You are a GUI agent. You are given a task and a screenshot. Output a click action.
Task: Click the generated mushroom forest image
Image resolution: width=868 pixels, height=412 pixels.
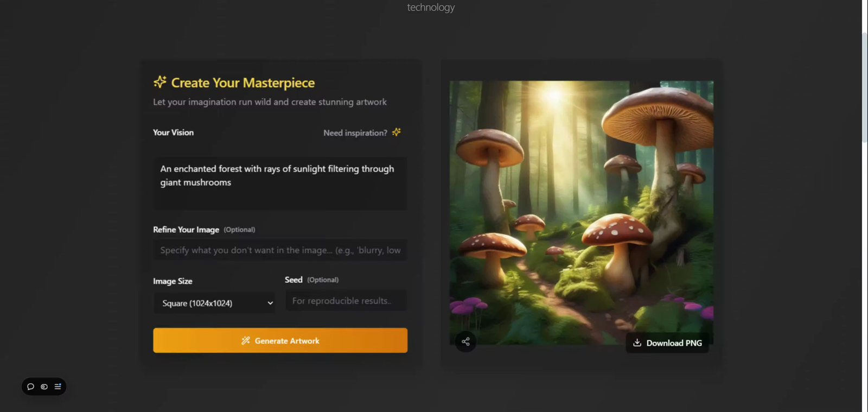[x=581, y=213]
